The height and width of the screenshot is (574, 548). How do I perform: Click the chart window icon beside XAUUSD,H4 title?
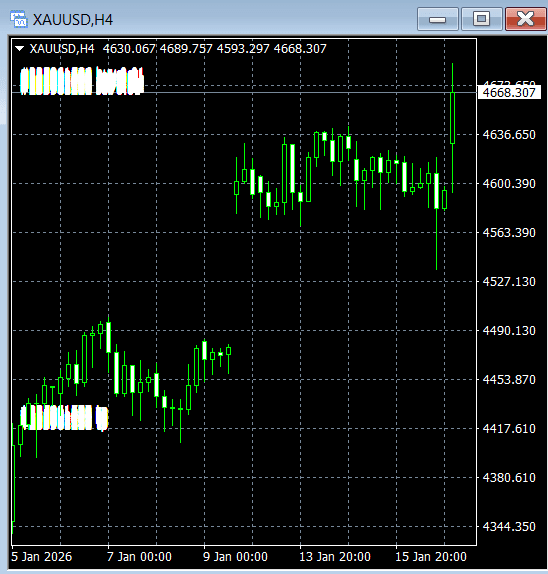[x=19, y=19]
